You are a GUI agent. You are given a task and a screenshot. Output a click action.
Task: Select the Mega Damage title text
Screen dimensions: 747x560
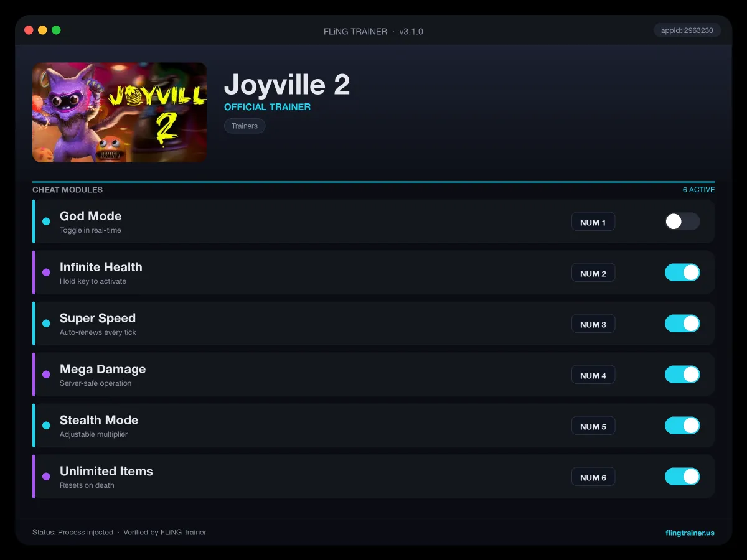coord(103,369)
